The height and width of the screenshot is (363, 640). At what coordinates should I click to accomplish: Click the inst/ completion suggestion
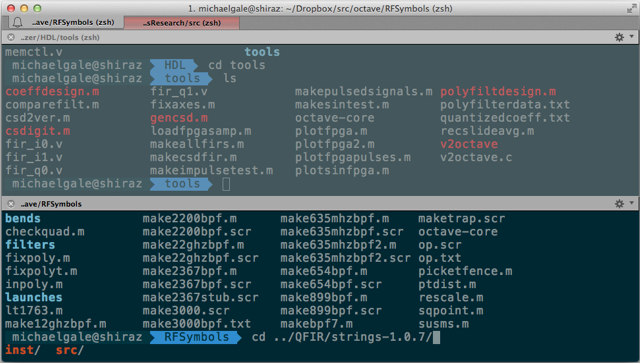(23, 350)
